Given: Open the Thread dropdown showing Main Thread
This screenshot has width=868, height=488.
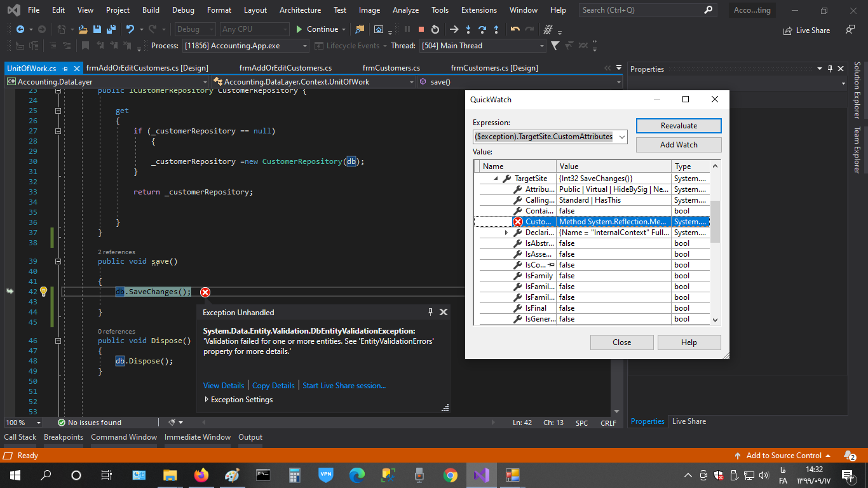Looking at the screenshot, I should click(541, 46).
